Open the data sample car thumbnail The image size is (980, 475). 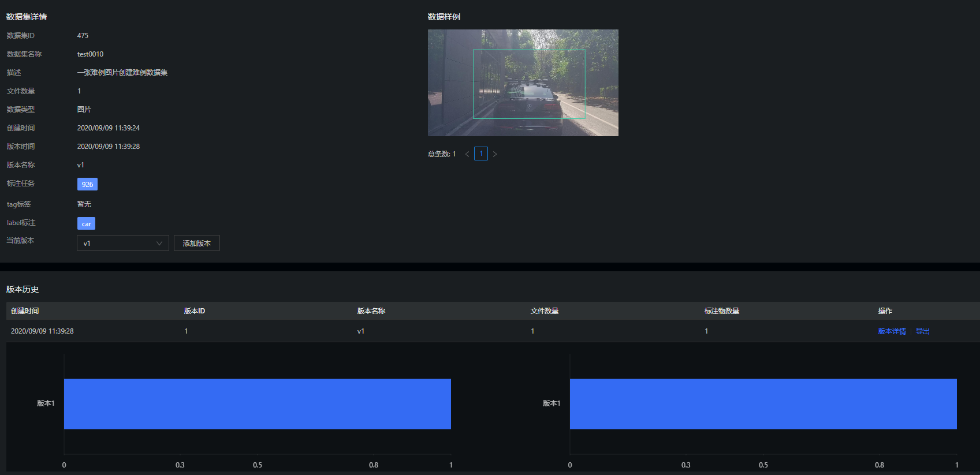[x=523, y=83]
